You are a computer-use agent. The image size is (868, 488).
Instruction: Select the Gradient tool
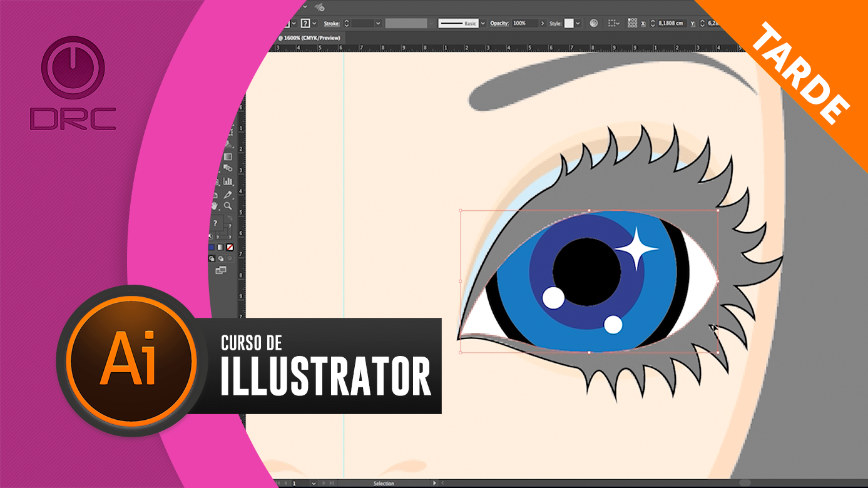point(228,157)
